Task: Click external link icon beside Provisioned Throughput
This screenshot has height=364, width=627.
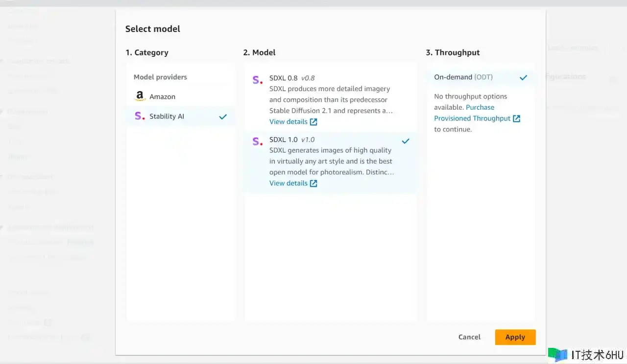Action: [516, 119]
